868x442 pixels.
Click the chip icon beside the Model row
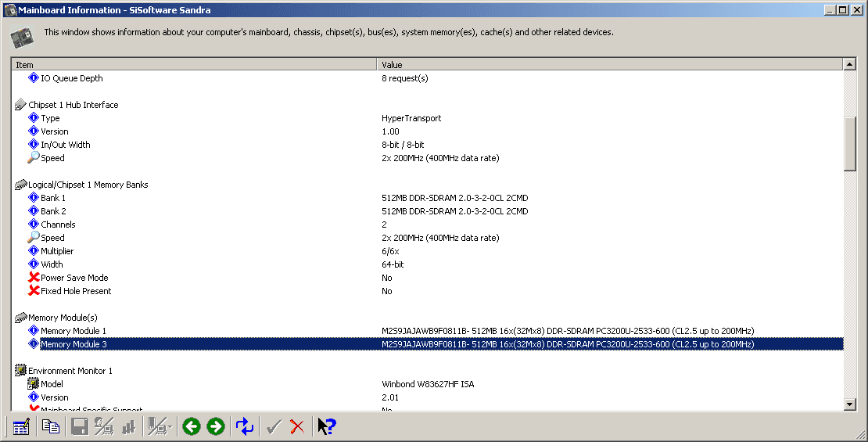coord(33,383)
